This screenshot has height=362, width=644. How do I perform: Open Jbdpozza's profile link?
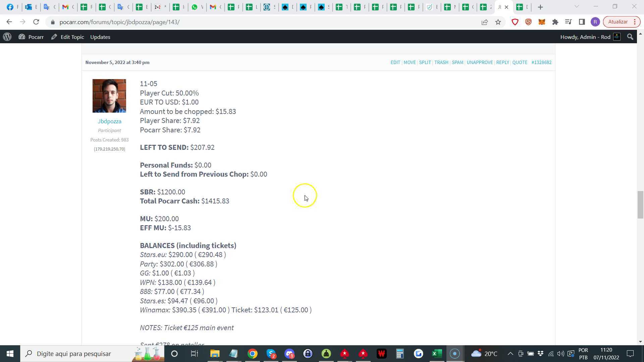(x=109, y=121)
